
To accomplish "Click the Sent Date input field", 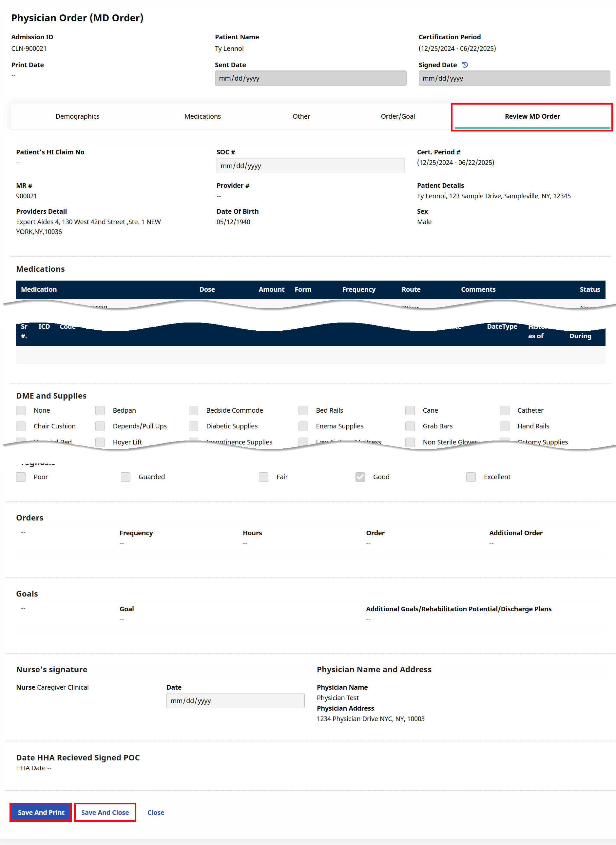I will [x=310, y=78].
